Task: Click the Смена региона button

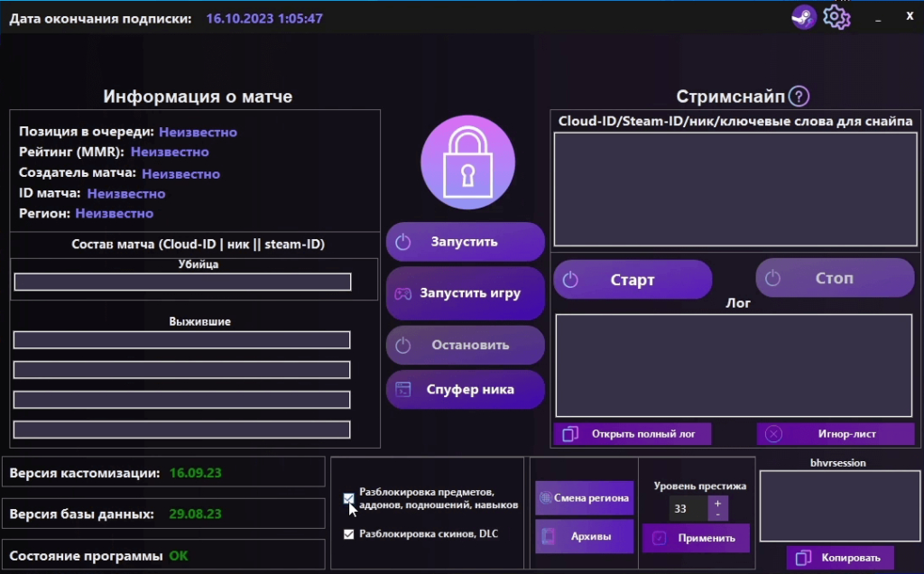Action: click(x=584, y=497)
